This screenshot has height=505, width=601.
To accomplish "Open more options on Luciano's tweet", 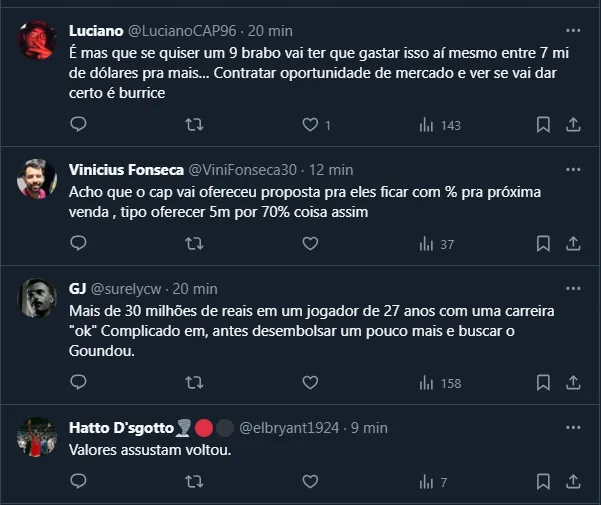I will [573, 32].
